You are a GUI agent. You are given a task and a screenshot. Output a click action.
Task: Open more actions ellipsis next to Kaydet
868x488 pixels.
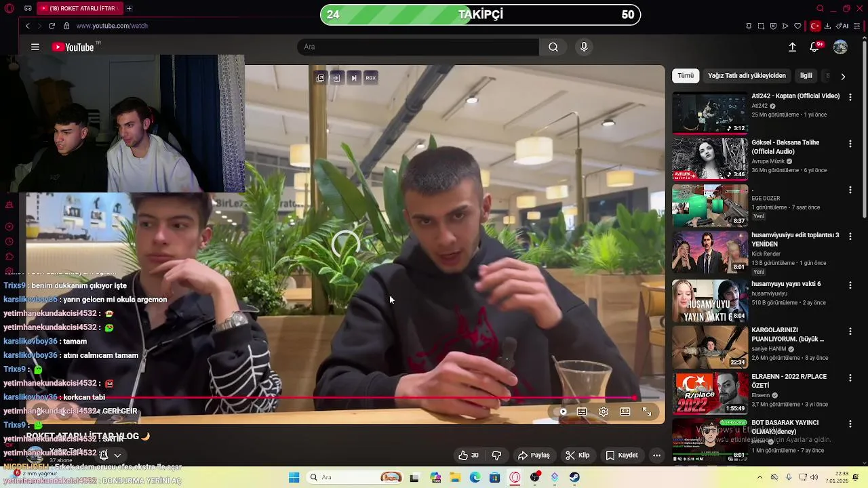(656, 455)
